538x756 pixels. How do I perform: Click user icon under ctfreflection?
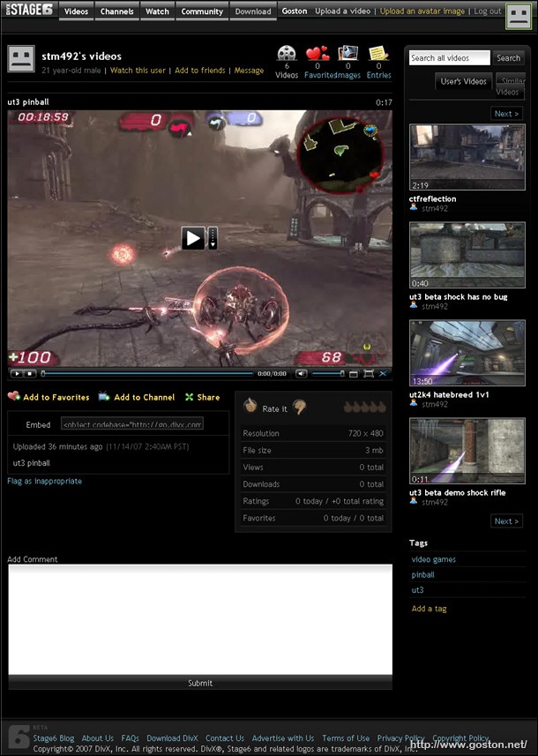414,207
